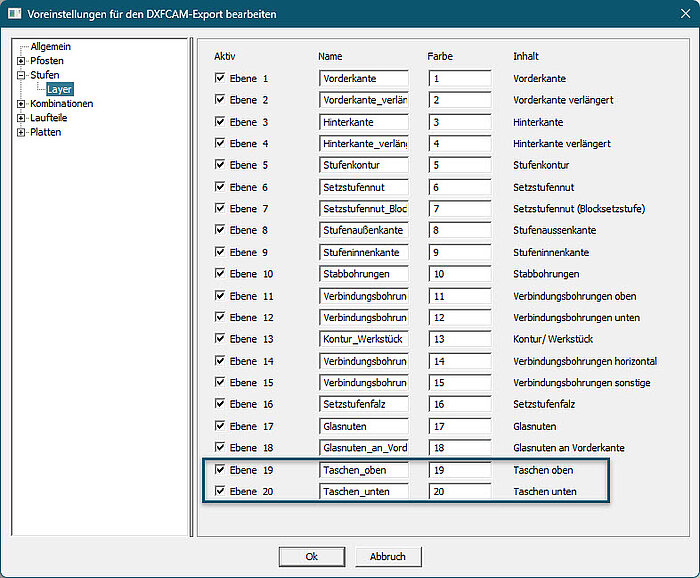Click the Inhalt text 'Vorderkante verlängert'
The height and width of the screenshot is (578, 700).
[x=563, y=100]
